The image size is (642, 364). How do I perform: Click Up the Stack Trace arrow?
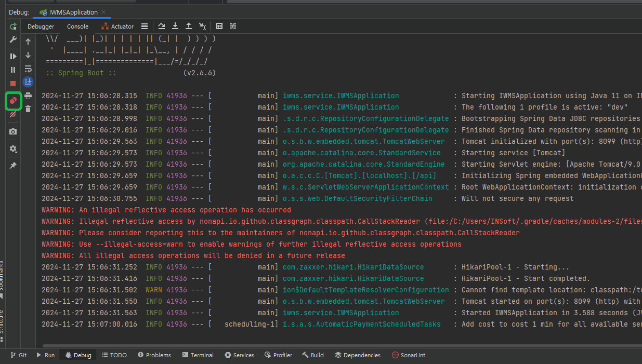click(28, 42)
